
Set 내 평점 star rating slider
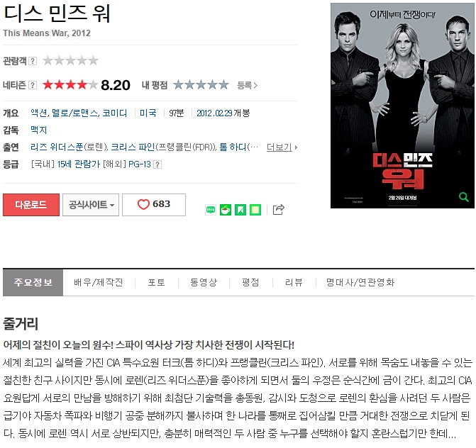201,85
